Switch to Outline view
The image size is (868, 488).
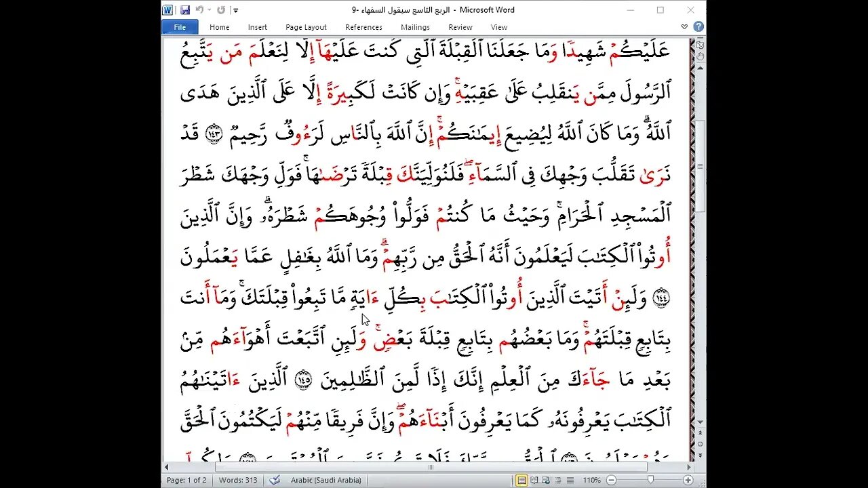[557, 480]
